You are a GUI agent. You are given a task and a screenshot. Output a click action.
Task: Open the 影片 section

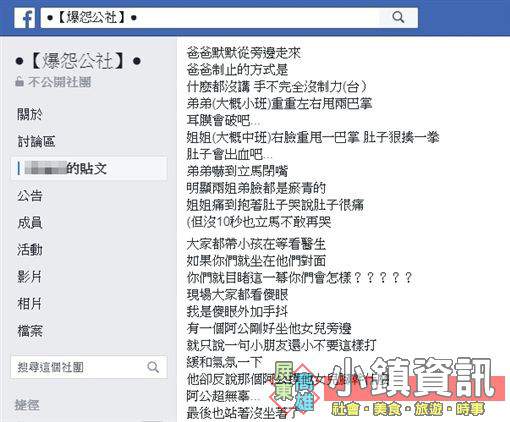30,277
